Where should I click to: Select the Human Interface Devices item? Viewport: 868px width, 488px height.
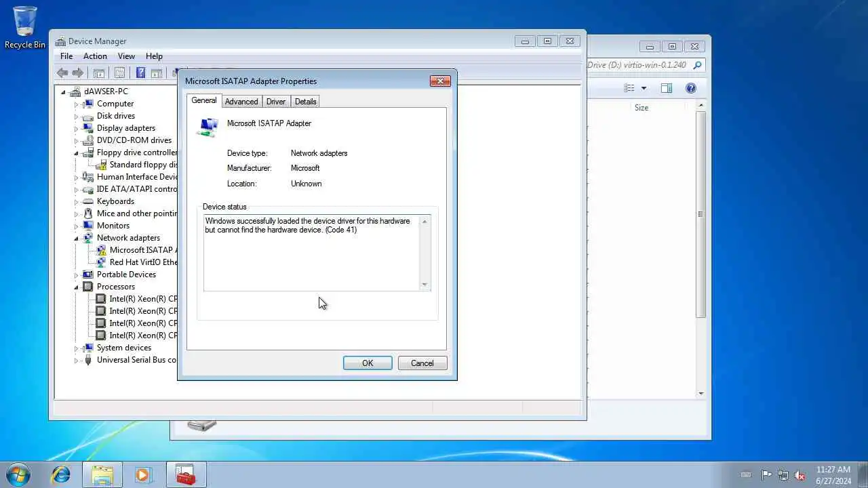[136, 177]
